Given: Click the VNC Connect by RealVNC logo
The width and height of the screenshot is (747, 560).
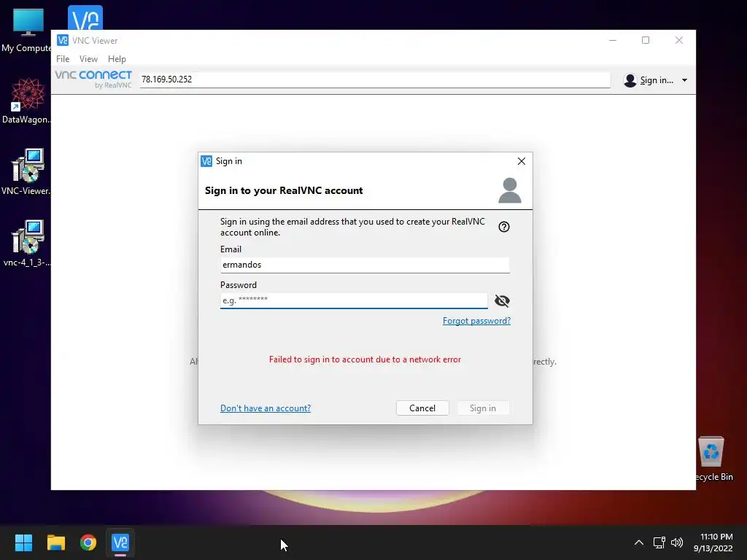Looking at the screenshot, I should (93, 79).
